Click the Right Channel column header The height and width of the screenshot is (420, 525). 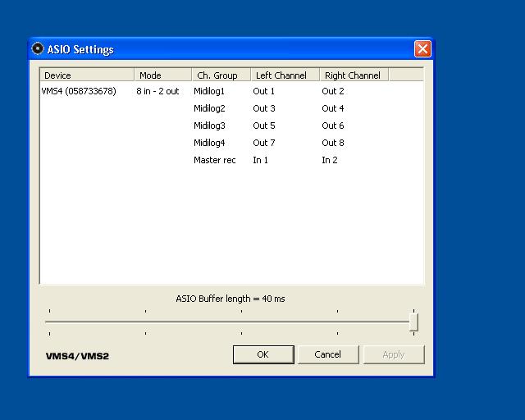pos(353,75)
